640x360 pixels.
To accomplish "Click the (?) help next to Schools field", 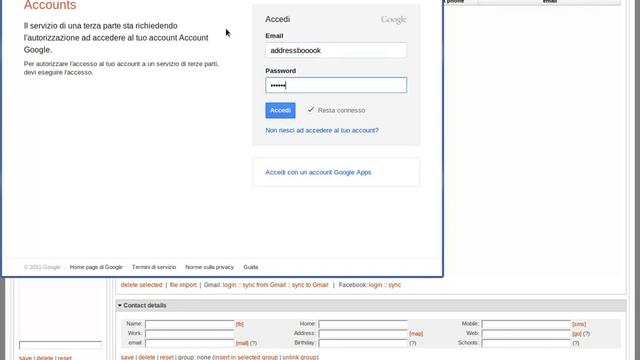I will pyautogui.click(x=576, y=343).
